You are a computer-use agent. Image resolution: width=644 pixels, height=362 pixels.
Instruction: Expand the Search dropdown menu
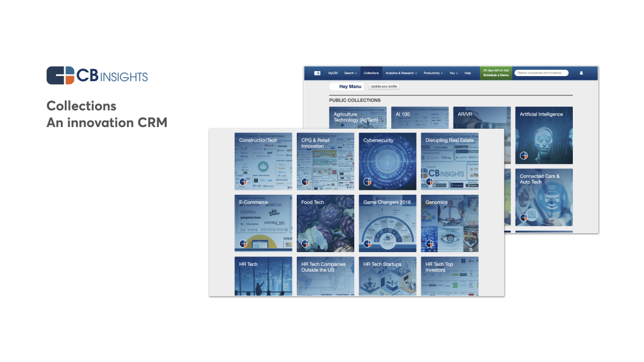350,73
